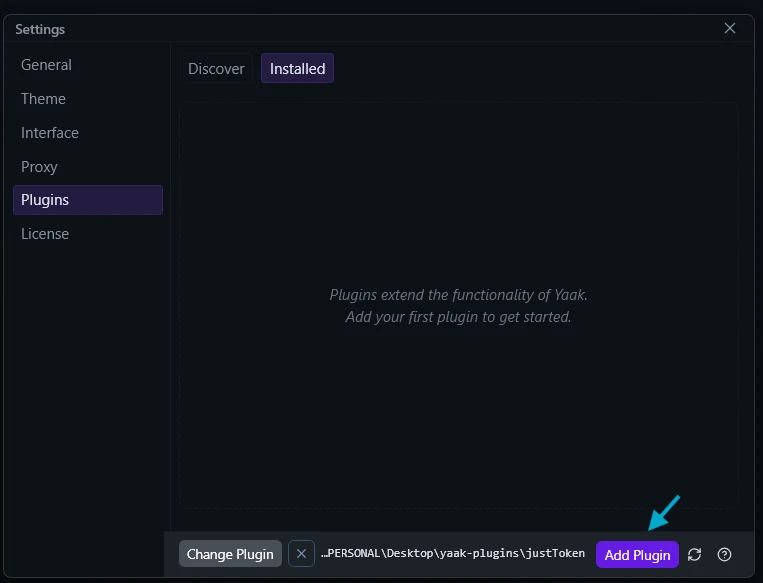
Task: Click the Settings dialog title
Action: (40, 29)
